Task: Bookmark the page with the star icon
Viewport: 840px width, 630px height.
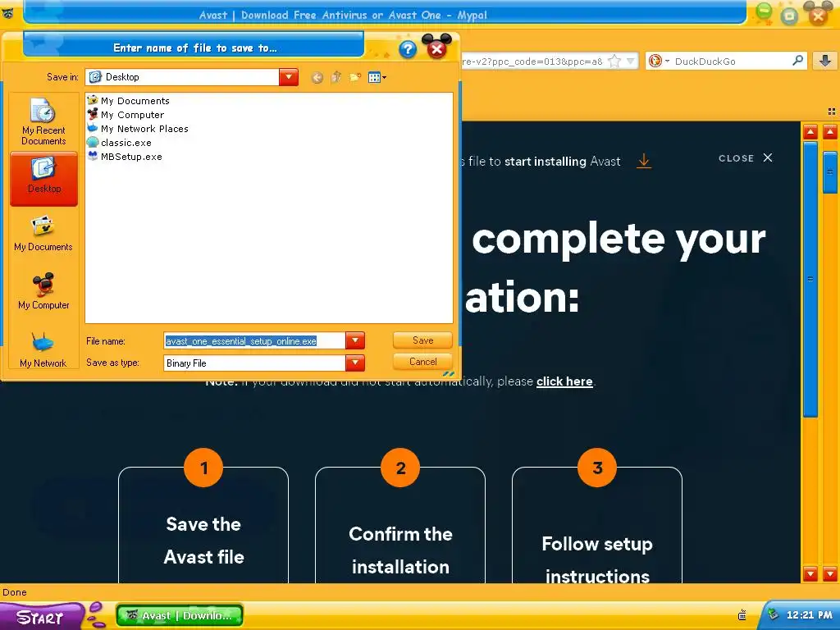Action: coord(614,61)
